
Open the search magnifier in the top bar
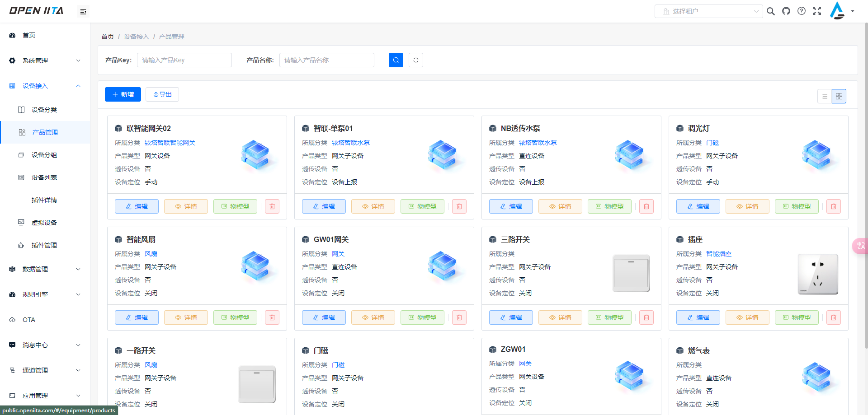coord(771,11)
